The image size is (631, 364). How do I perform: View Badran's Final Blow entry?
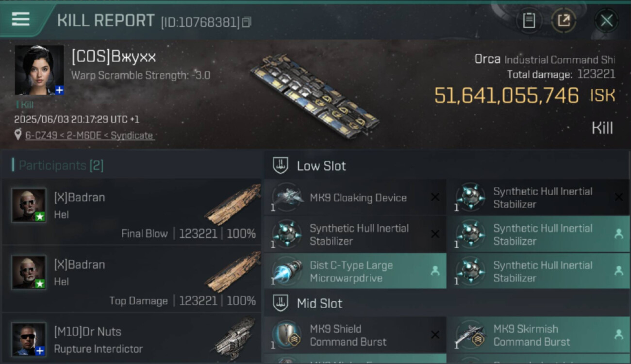(132, 212)
